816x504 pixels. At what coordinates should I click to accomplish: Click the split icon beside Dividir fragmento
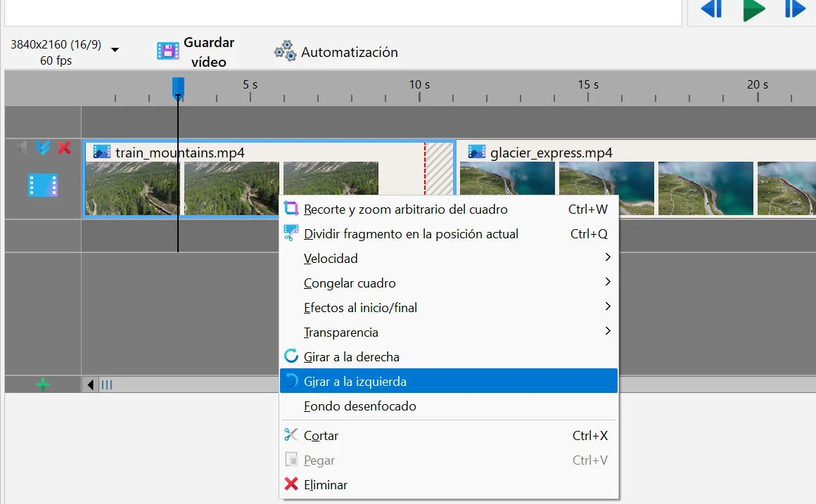[291, 233]
